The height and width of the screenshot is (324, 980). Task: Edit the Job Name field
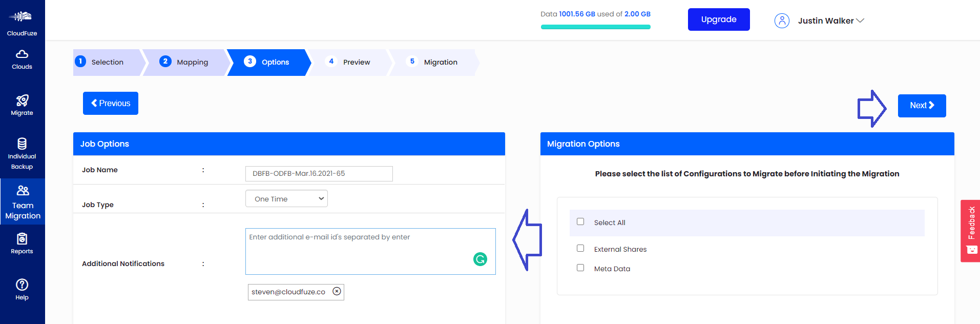click(x=319, y=173)
